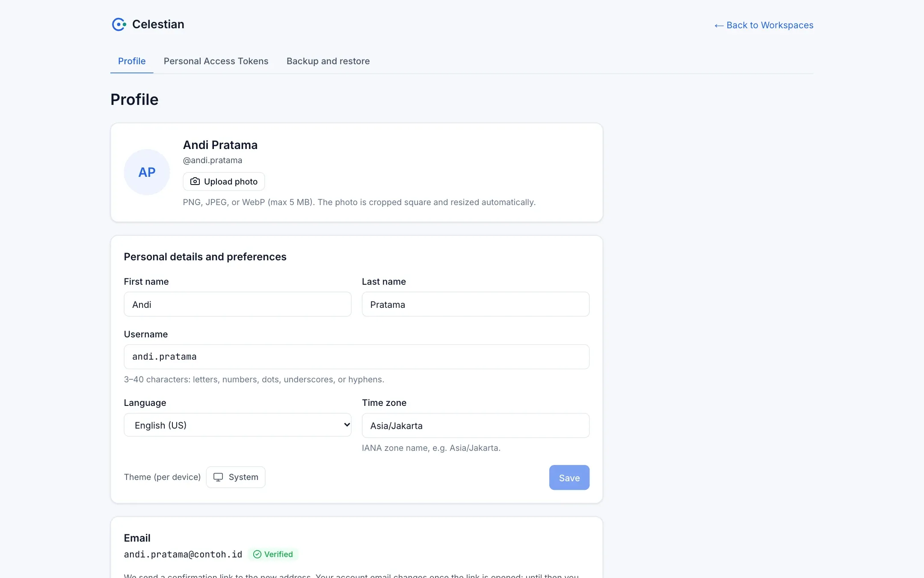Focus the Last name field
The width and height of the screenshot is (924, 578).
click(x=476, y=304)
